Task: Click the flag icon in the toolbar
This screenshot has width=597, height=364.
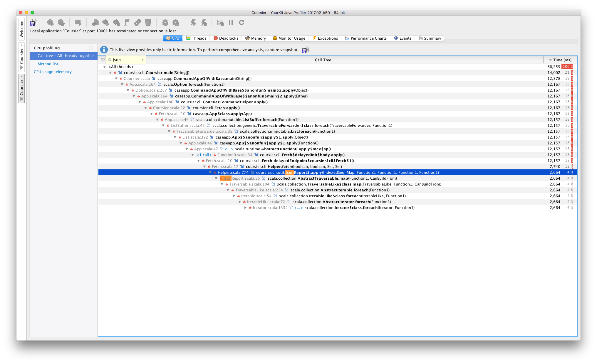Action: pyautogui.click(x=127, y=23)
